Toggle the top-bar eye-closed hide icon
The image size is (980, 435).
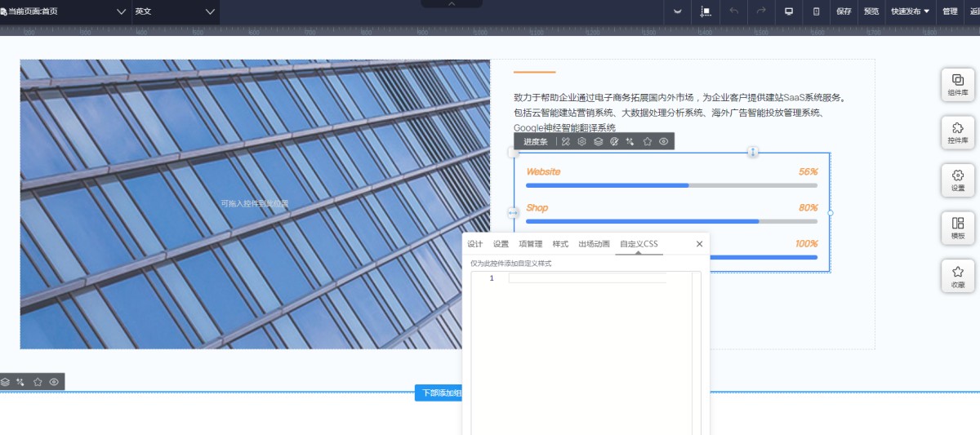677,11
